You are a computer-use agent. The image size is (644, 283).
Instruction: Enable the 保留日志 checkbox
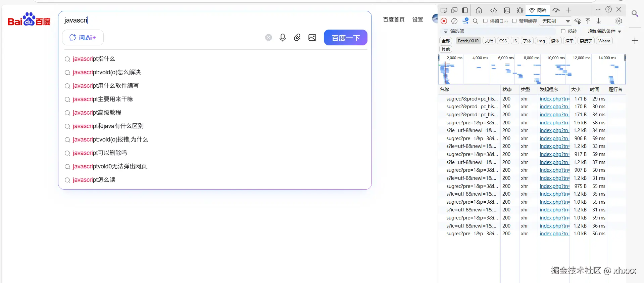coord(485,21)
